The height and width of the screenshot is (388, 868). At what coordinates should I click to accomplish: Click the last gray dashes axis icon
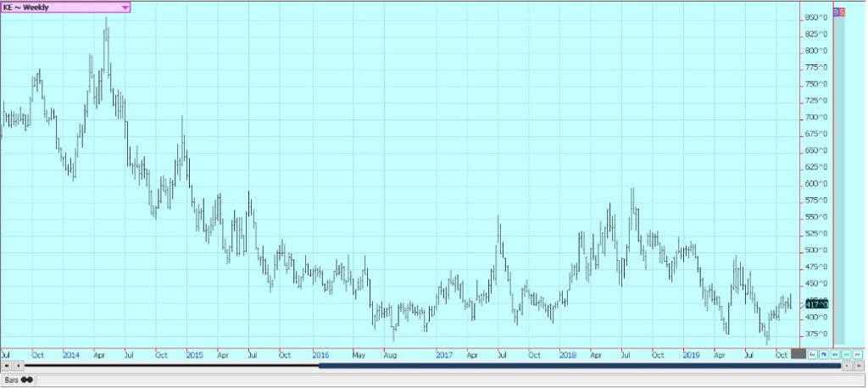coord(858,354)
